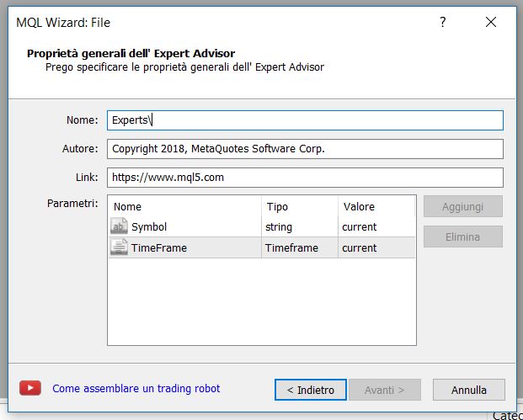
Task: Open 'Come assemblare un trading robot' link
Action: click(136, 388)
